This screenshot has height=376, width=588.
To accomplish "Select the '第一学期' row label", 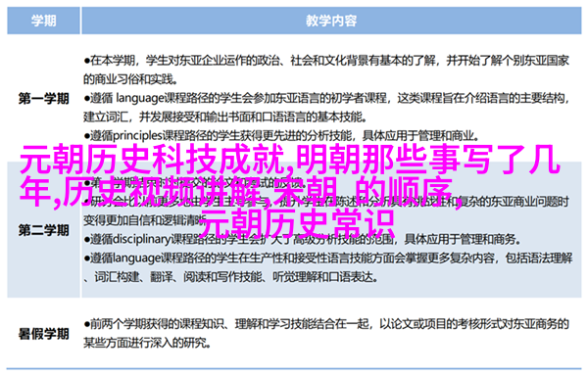I will (x=43, y=99).
